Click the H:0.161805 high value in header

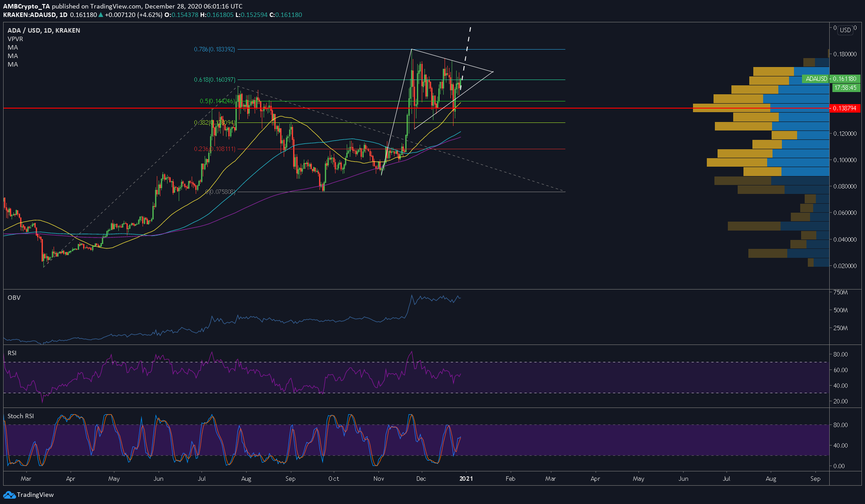tap(217, 15)
